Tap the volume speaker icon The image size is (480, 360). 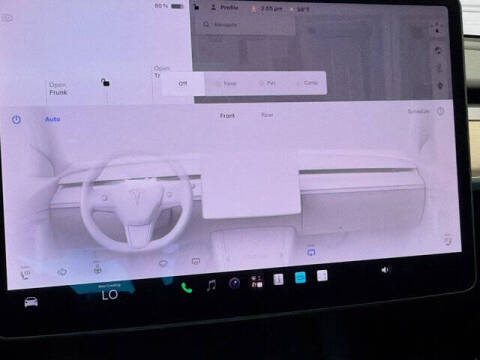(x=385, y=270)
